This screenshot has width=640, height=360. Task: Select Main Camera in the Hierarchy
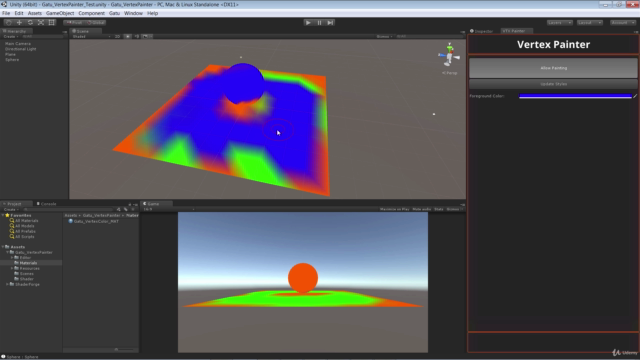click(x=18, y=44)
